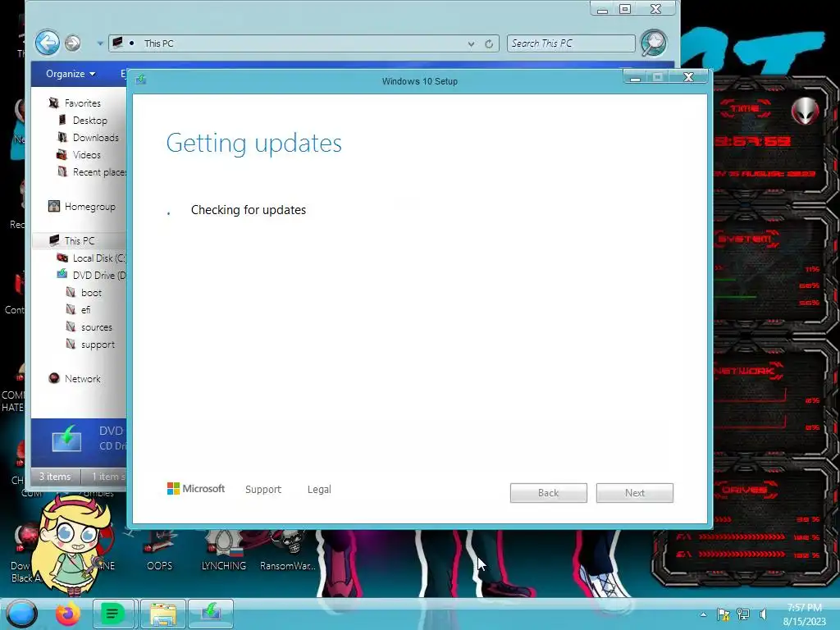The width and height of the screenshot is (840, 630).
Task: Open the OOPS desktop shortcut
Action: click(x=160, y=550)
